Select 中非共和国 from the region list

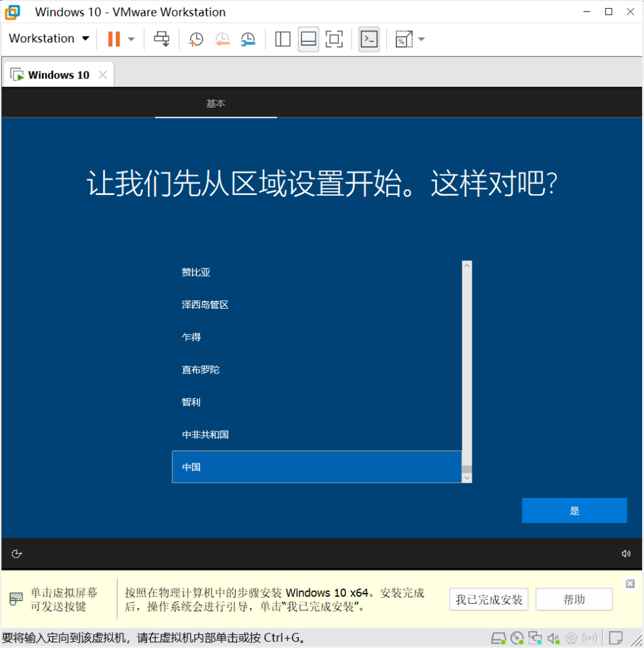click(x=317, y=435)
